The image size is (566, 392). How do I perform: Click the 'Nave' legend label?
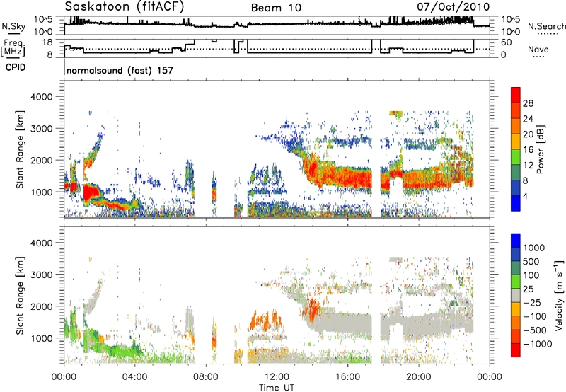pyautogui.click(x=538, y=49)
